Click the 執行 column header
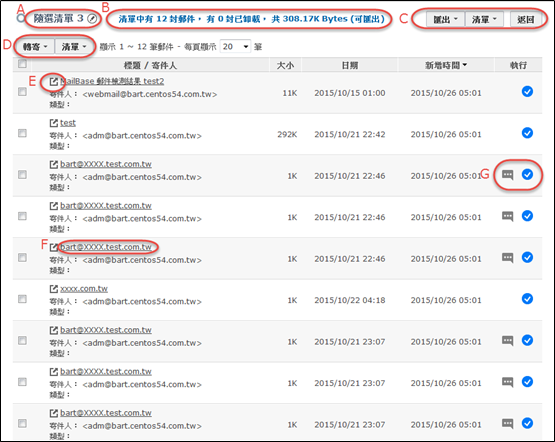555x442 pixels. [518, 65]
